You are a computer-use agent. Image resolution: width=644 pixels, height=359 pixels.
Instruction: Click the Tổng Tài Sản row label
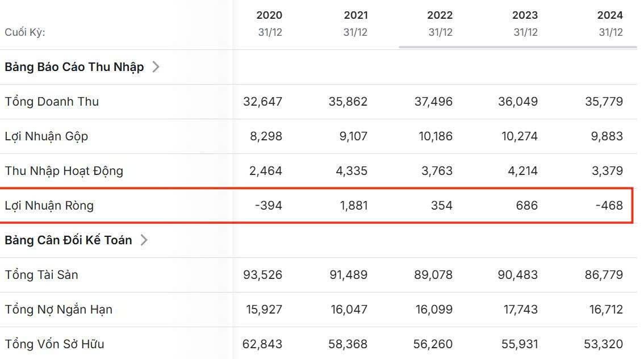[41, 275]
